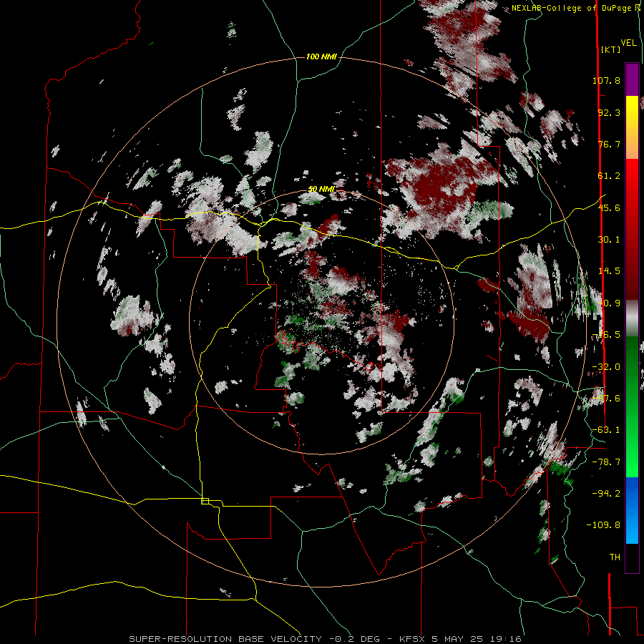Click the 100 NMI range ring label
Screen dimensions: 644x644
pos(321,57)
